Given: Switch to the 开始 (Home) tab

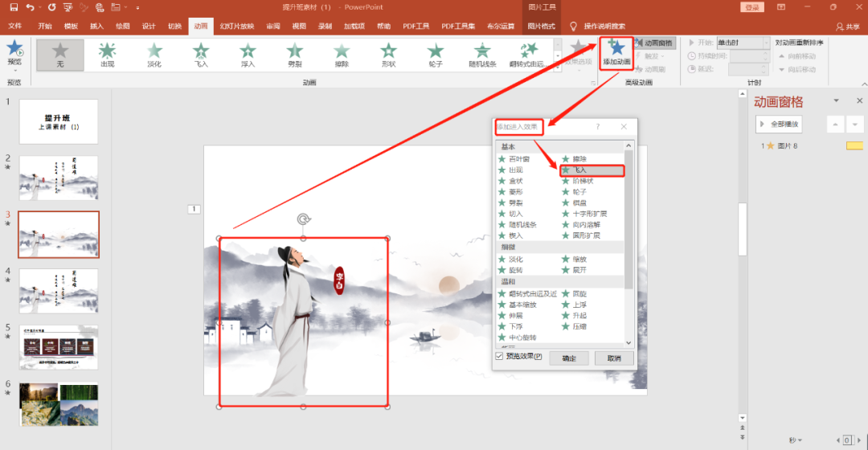Looking at the screenshot, I should [45, 26].
